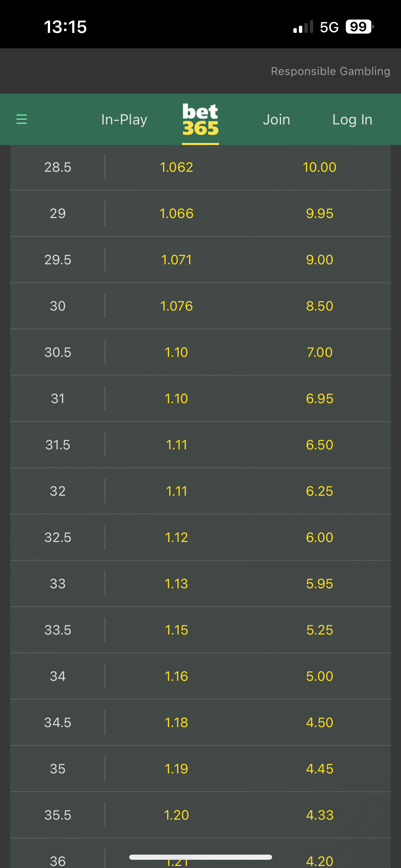Select 8.50 odds for line 30
401x868 pixels.
point(319,306)
